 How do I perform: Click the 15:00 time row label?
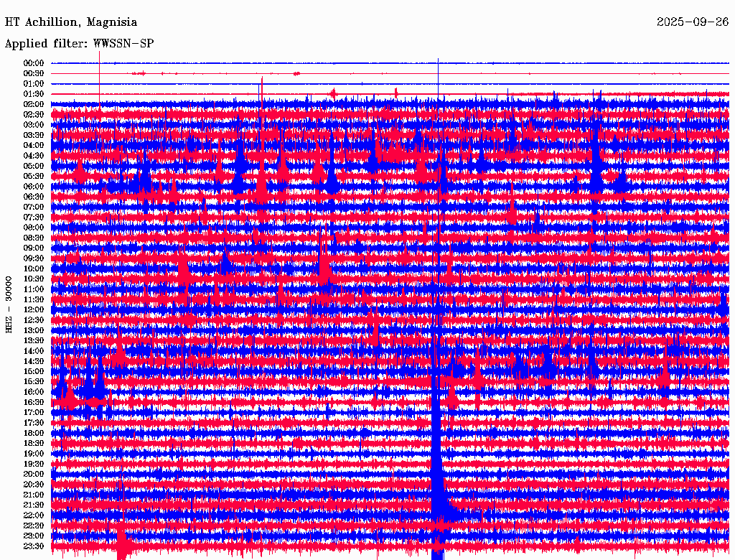(x=34, y=371)
